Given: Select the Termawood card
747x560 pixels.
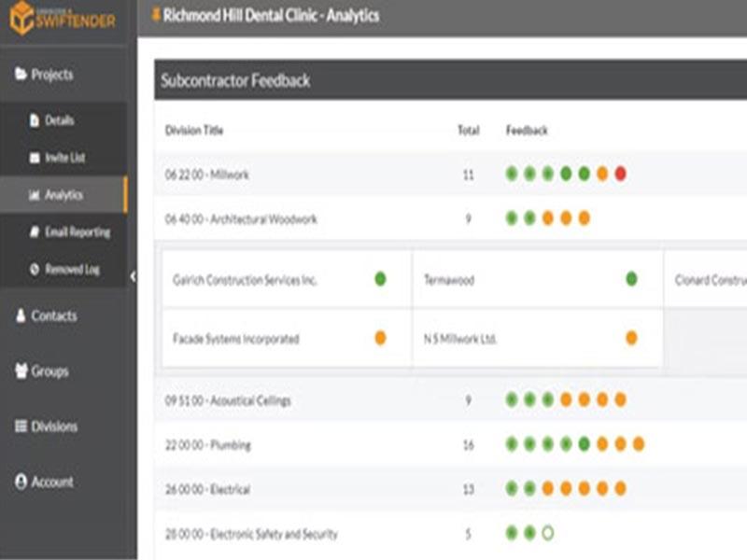Looking at the screenshot, I should [x=538, y=279].
